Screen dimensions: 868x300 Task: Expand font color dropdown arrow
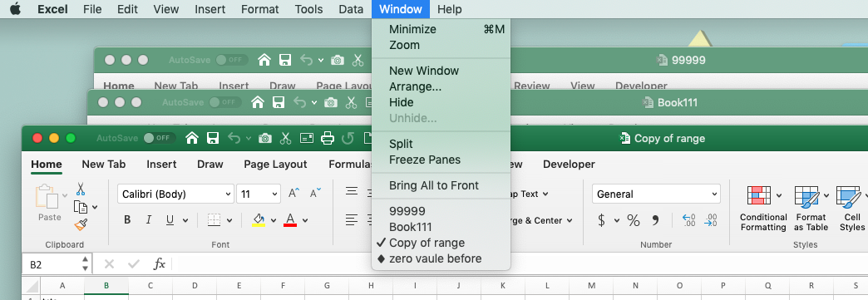pyautogui.click(x=305, y=220)
